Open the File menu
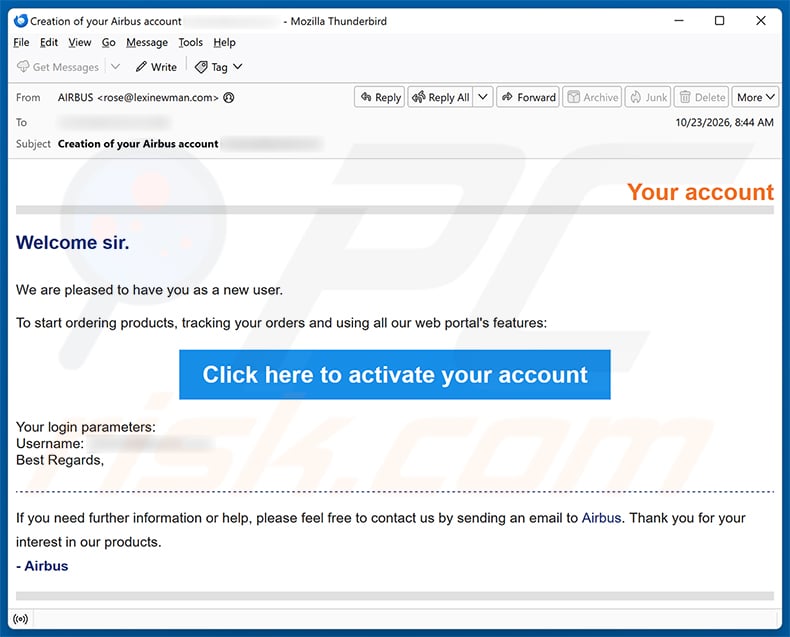Image resolution: width=790 pixels, height=637 pixels. [x=21, y=42]
